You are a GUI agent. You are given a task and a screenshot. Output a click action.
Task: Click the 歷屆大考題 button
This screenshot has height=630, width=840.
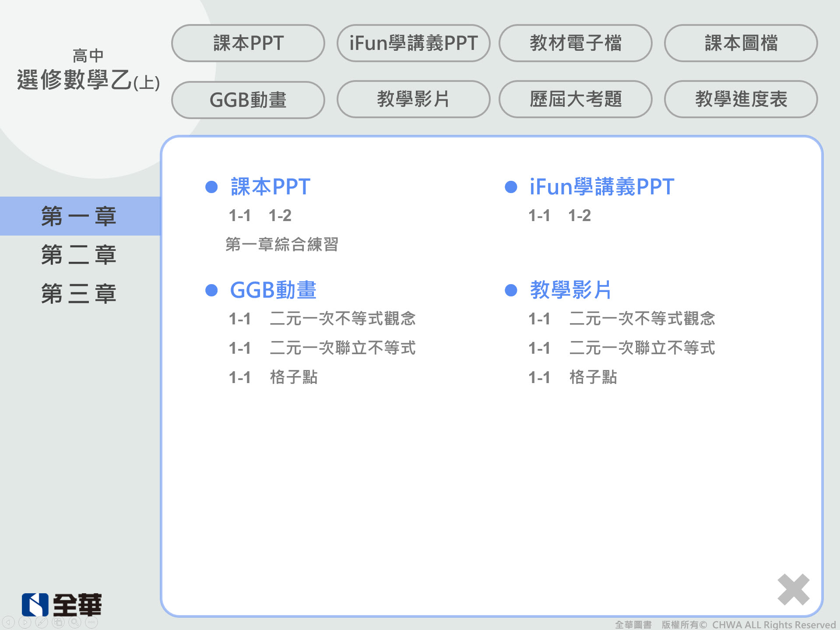tap(575, 99)
